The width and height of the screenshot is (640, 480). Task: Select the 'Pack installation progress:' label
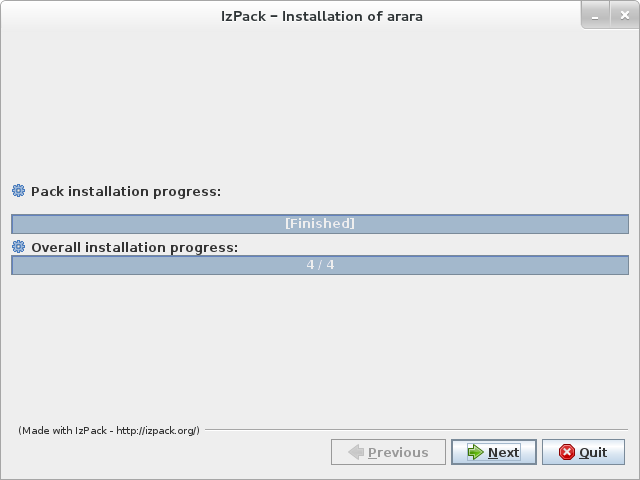[x=126, y=191]
